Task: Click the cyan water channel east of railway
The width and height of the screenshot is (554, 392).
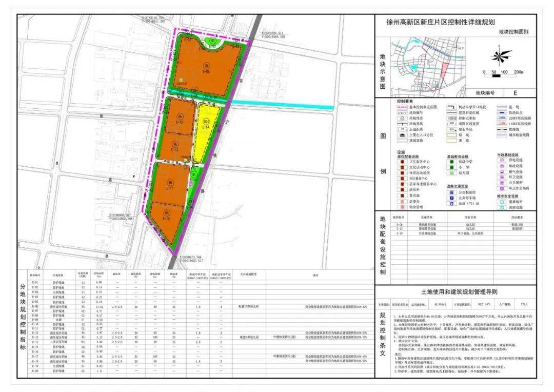Action: coord(282,106)
